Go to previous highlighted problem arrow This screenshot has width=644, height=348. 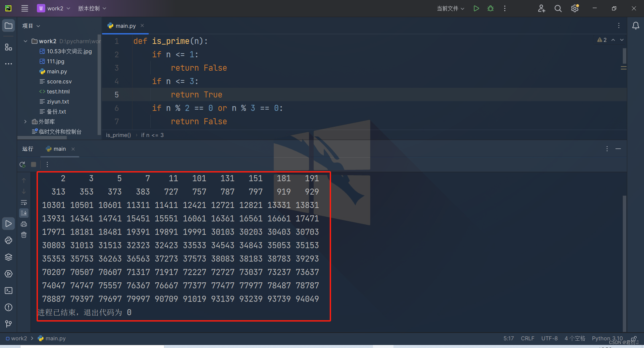tap(613, 40)
